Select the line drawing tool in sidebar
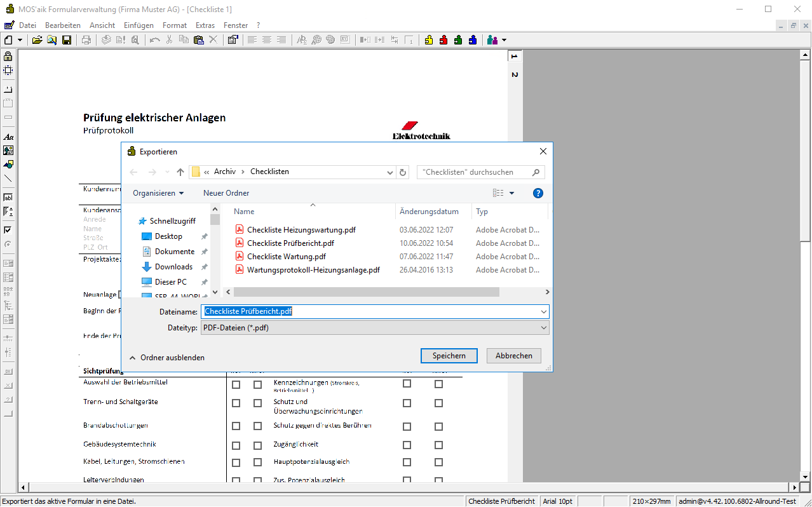Viewport: 812px width, 507px height. [8, 179]
